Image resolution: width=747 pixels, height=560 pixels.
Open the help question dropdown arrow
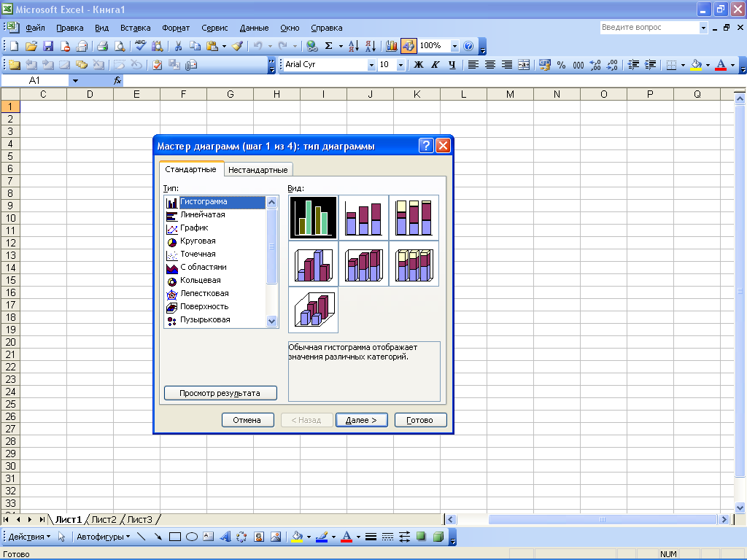tap(703, 28)
